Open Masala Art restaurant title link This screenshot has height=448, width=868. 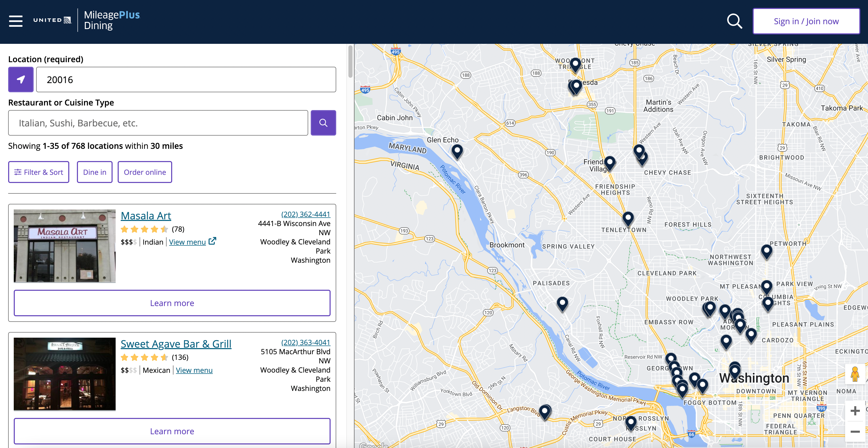click(146, 215)
